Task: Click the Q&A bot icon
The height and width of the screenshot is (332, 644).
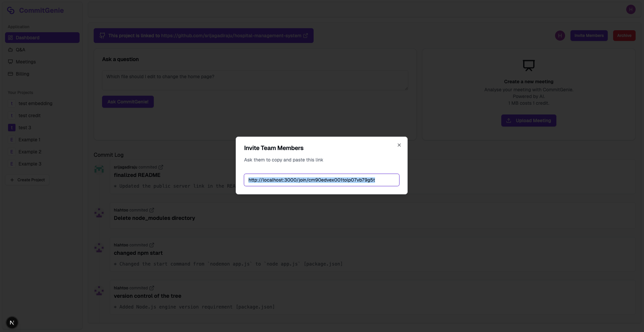Action: (10, 50)
